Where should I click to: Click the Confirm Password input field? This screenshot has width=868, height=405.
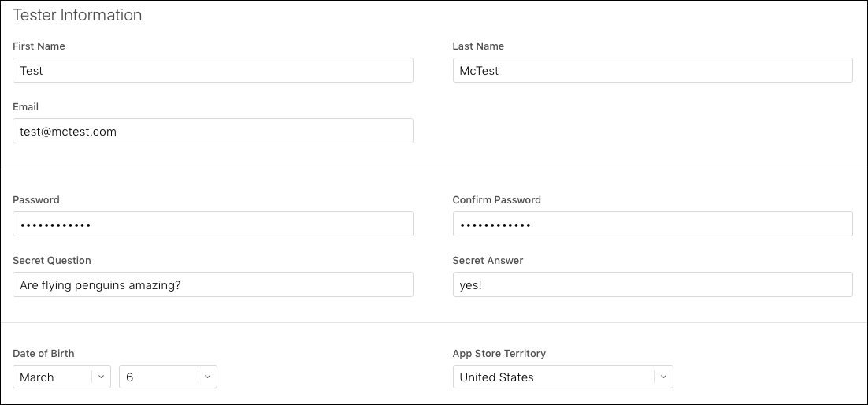tap(653, 224)
